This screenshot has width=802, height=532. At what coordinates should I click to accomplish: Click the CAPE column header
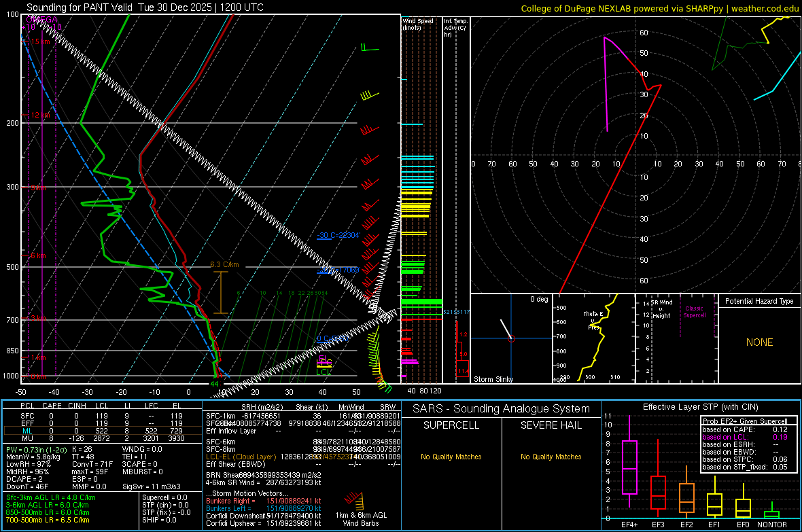[52, 406]
